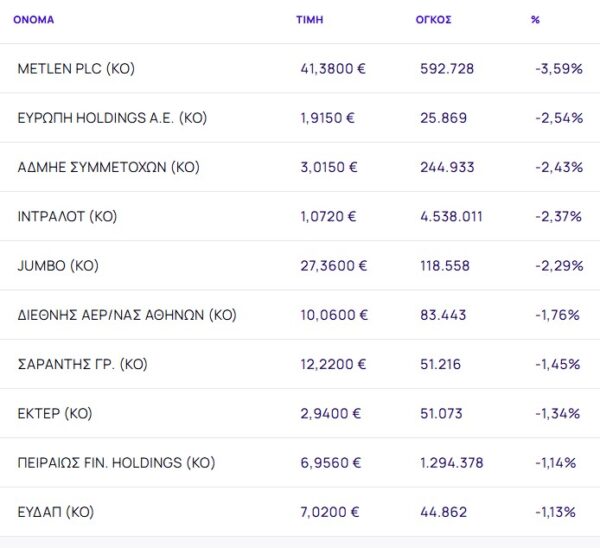Click the ΤΙΜΗ column header
600x548 pixels.
[309, 19]
